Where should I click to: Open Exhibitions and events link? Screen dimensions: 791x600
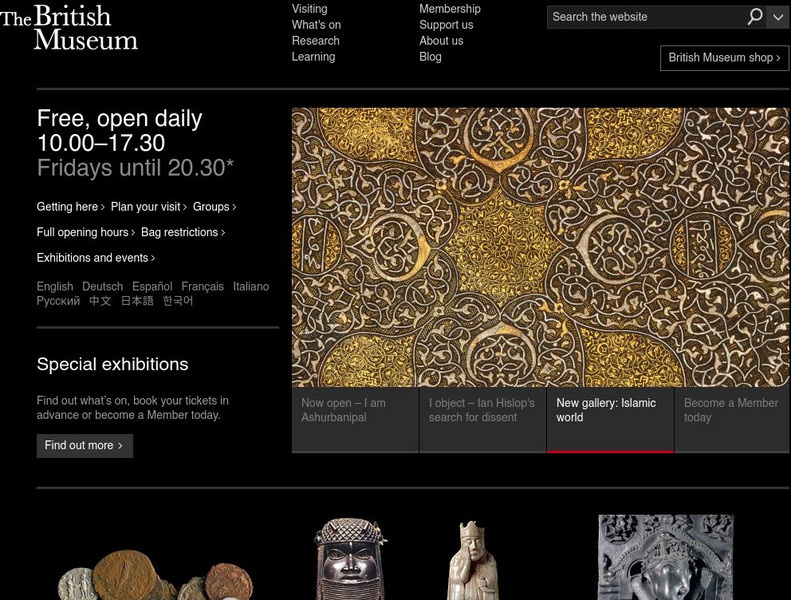pos(95,258)
